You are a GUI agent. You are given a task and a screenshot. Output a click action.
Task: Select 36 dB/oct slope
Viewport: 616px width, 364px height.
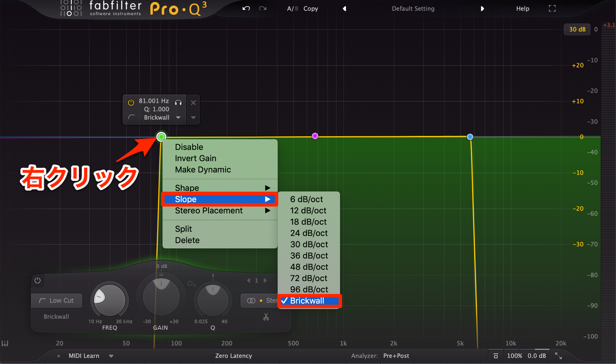(309, 256)
